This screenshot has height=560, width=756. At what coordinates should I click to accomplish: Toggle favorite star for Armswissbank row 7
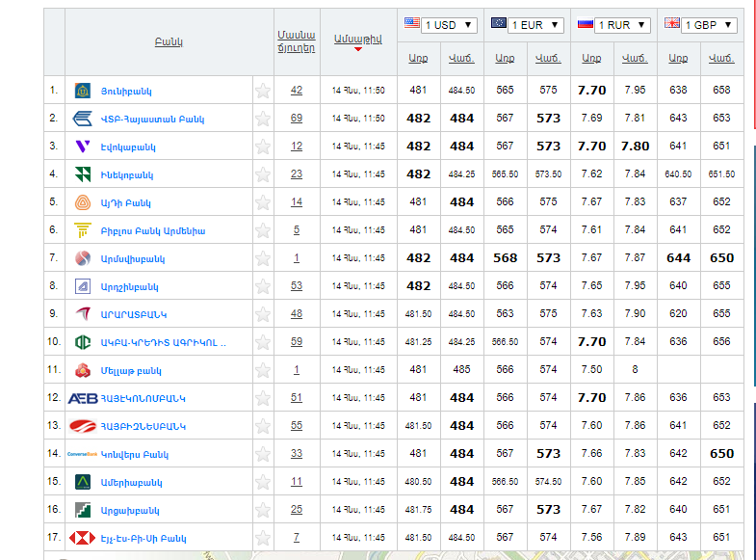click(263, 258)
